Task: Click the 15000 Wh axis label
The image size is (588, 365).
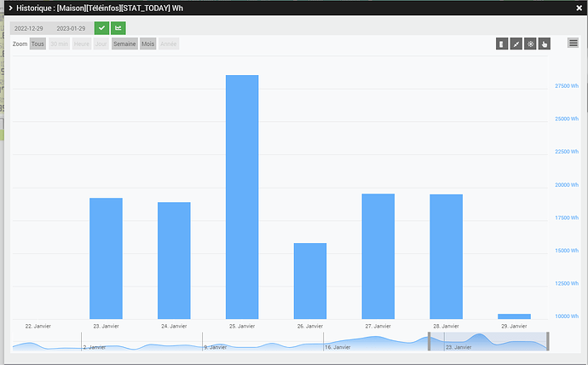Action: click(x=567, y=251)
